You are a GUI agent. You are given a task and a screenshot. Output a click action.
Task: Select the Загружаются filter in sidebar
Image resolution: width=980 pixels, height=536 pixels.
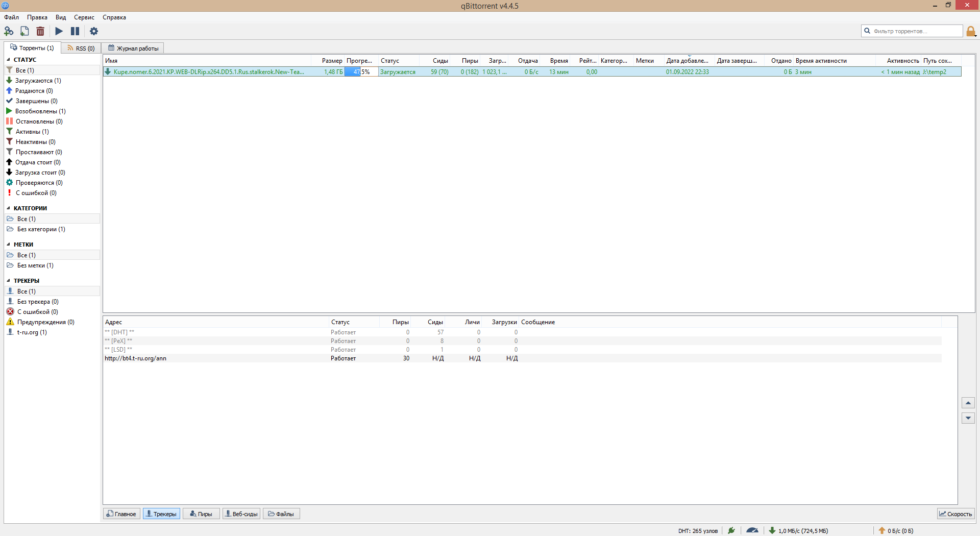tap(38, 81)
